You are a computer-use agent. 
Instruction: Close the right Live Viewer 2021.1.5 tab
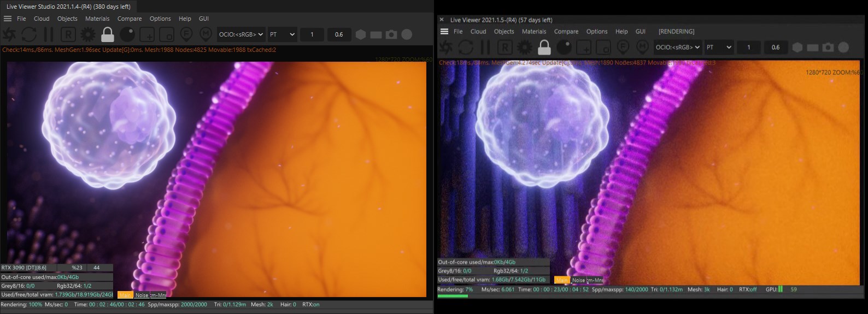coord(442,20)
